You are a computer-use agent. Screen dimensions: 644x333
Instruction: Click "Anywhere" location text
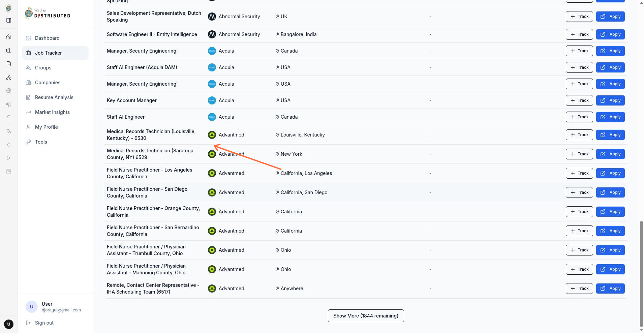292,289
